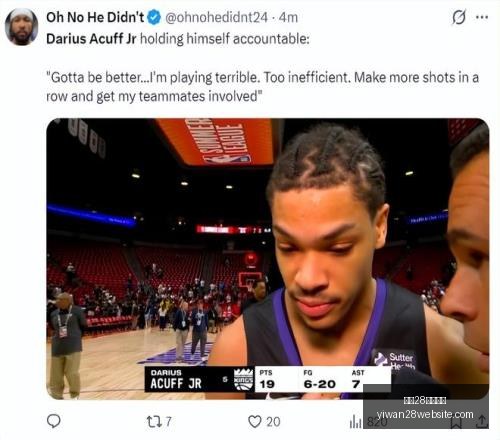Click the share upload arrow icon
The height and width of the screenshot is (440, 500).
[x=481, y=422]
